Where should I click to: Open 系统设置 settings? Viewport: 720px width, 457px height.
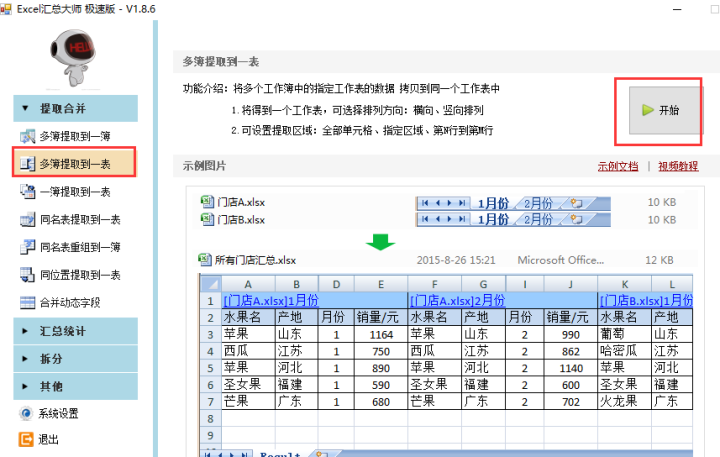pos(49,413)
